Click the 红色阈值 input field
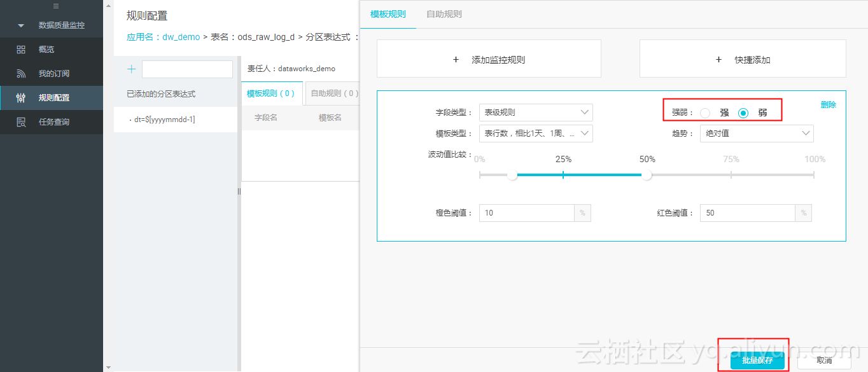 tap(748, 213)
